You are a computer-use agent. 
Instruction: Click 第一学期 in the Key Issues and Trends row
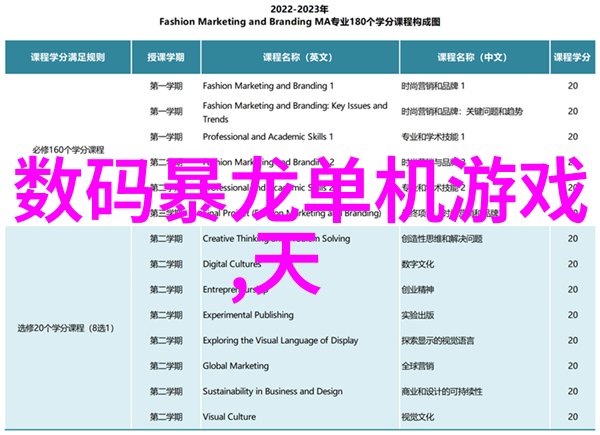pyautogui.click(x=166, y=111)
